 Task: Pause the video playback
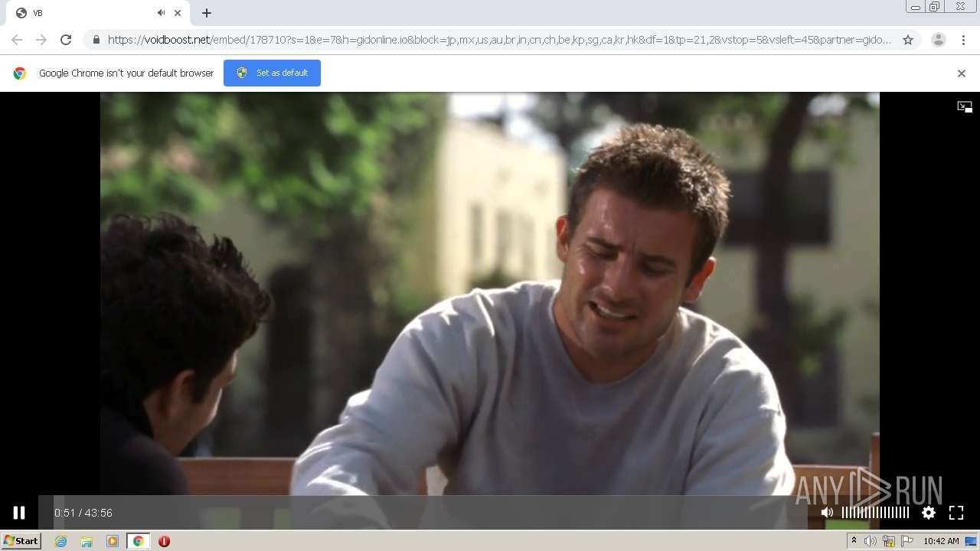19,513
